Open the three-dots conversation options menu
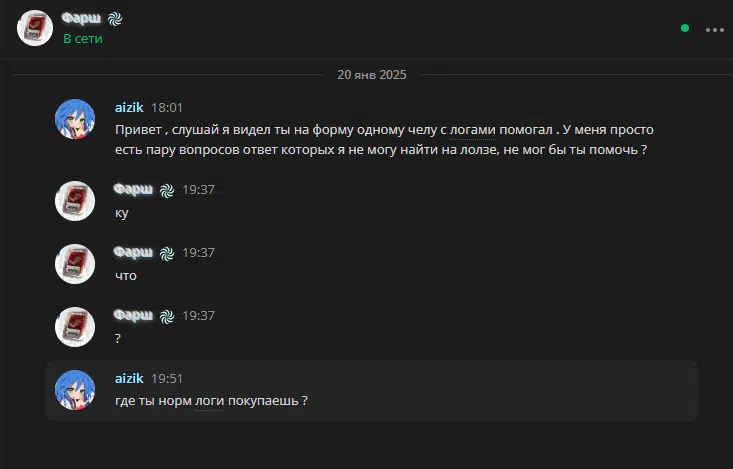Viewport: 733px width, 469px height. (x=714, y=30)
